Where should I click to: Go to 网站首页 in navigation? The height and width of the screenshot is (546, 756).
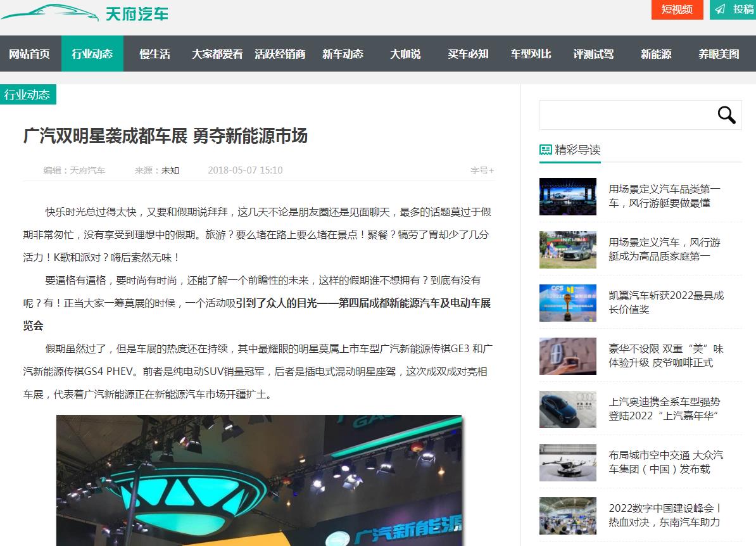pos(29,54)
